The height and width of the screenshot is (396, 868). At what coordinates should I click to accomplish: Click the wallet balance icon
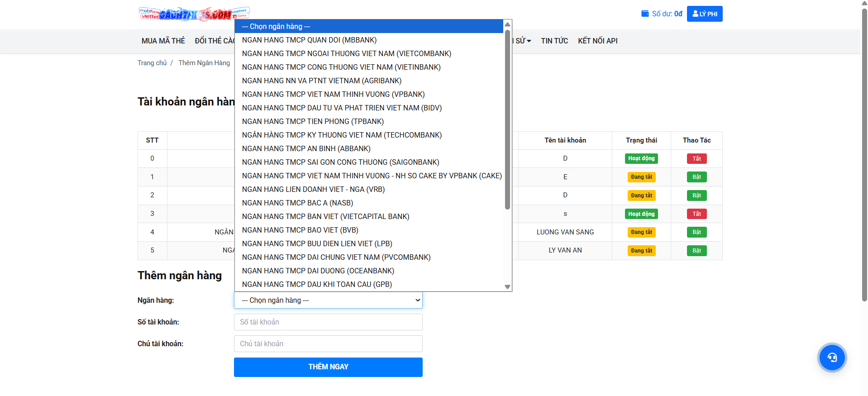tap(645, 14)
